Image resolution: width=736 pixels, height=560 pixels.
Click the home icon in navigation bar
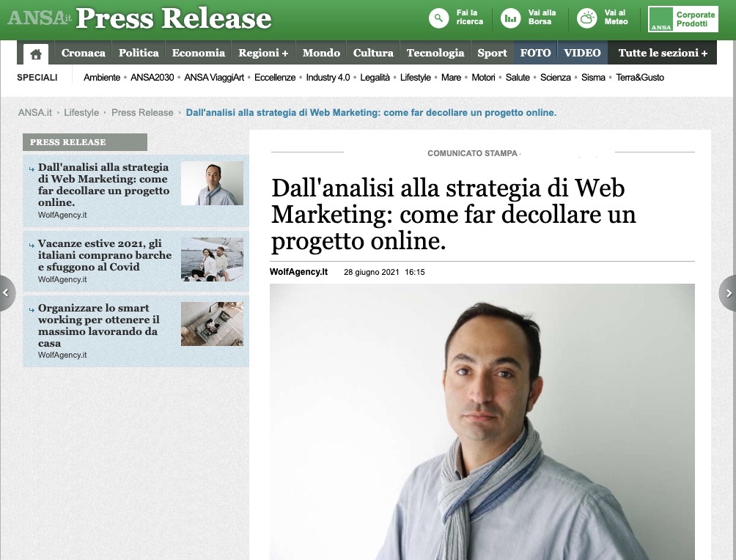(x=36, y=54)
